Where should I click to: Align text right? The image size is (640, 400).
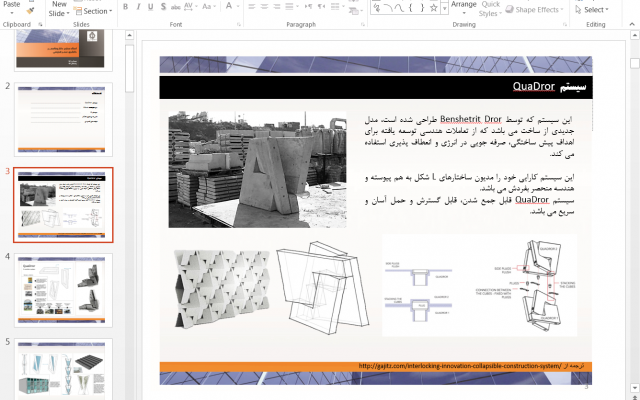click(x=277, y=7)
